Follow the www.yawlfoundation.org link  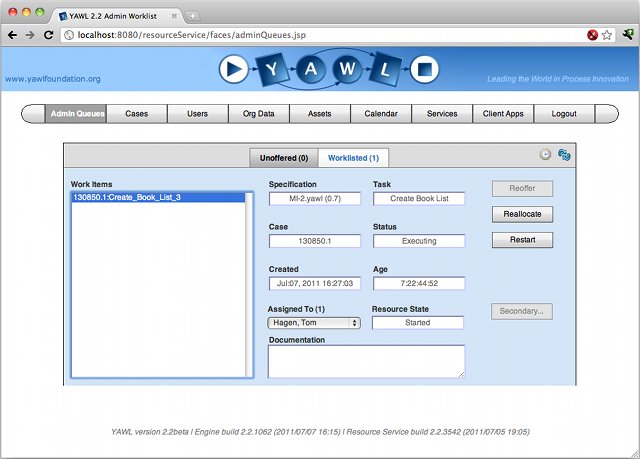[x=53, y=78]
